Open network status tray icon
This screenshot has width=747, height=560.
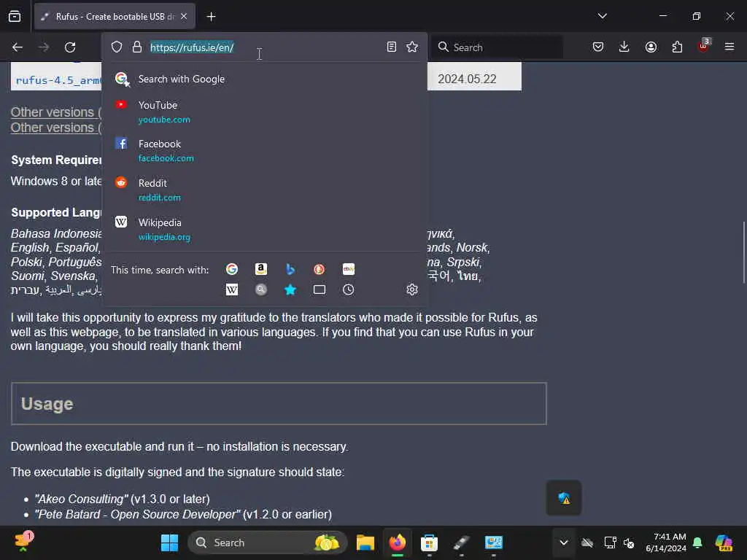[x=610, y=542]
